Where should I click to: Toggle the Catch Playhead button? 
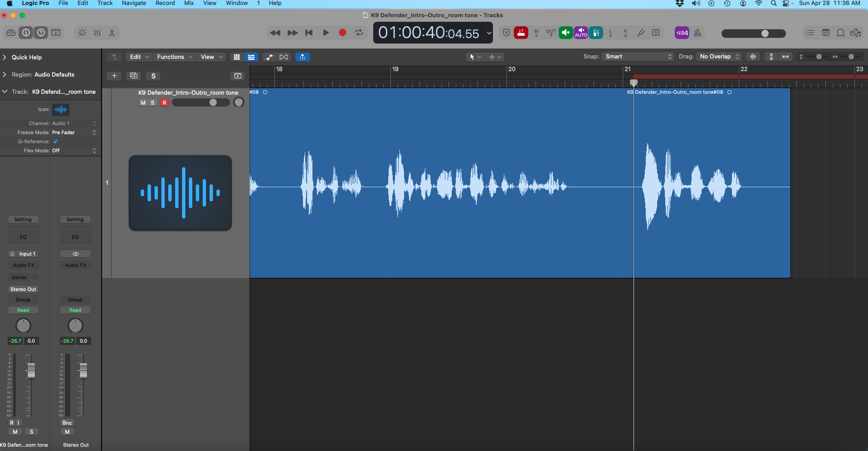point(302,57)
